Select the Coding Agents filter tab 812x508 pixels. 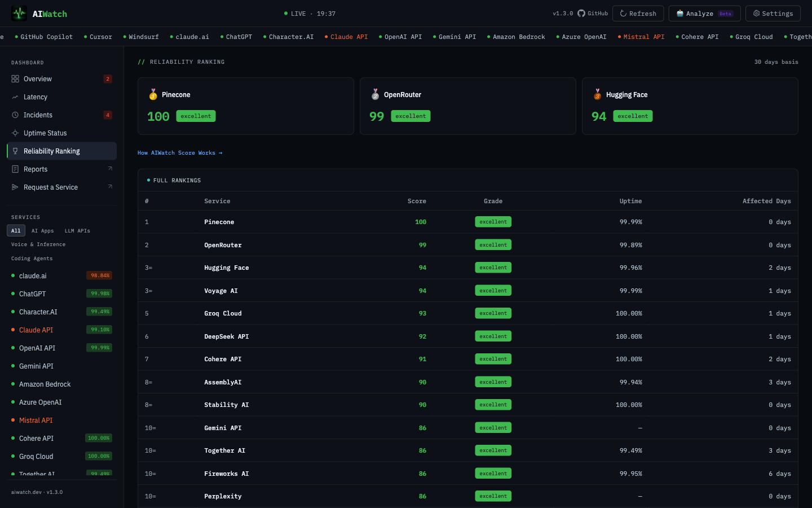[x=32, y=259]
